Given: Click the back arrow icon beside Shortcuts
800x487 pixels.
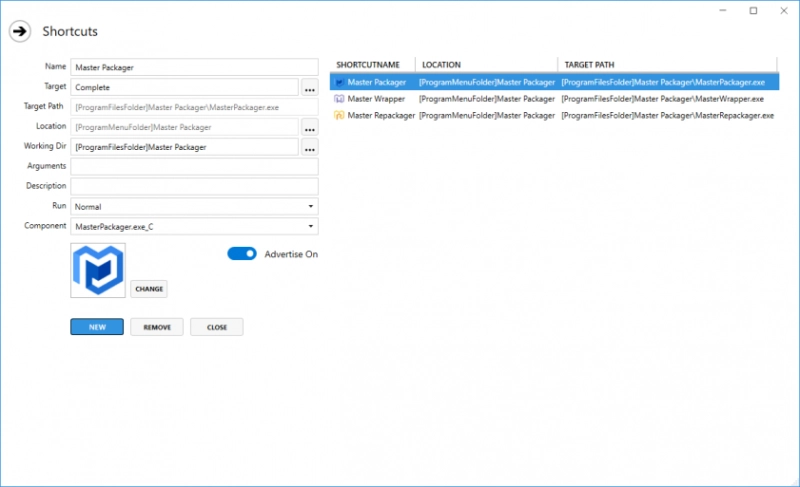Looking at the screenshot, I should (20, 32).
